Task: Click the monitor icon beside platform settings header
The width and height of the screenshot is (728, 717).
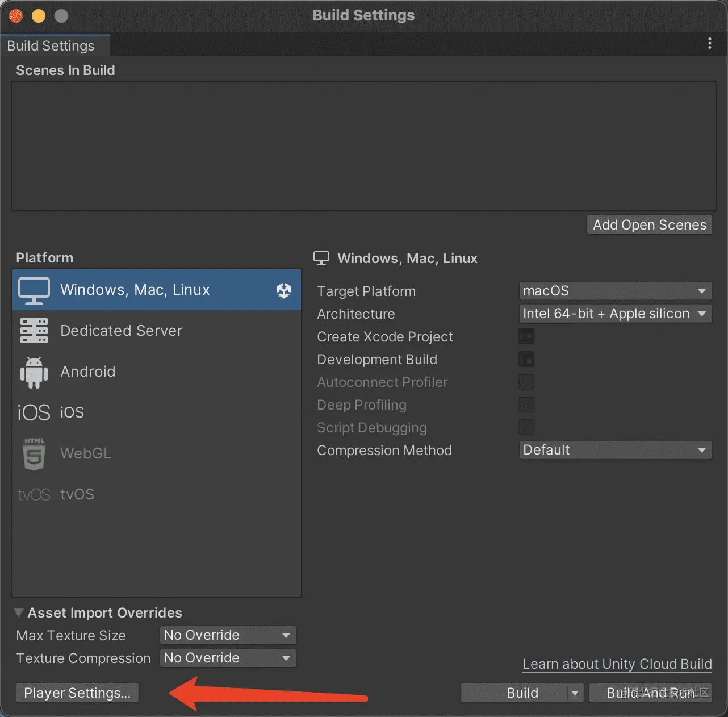Action: [x=321, y=259]
